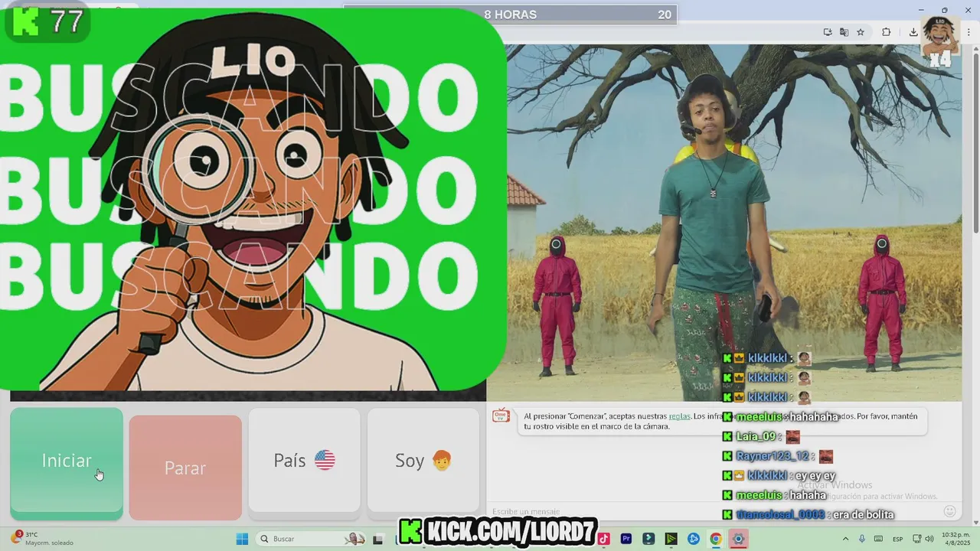The height and width of the screenshot is (551, 980).
Task: Open the Task View taskbar icon
Action: [x=377, y=539]
